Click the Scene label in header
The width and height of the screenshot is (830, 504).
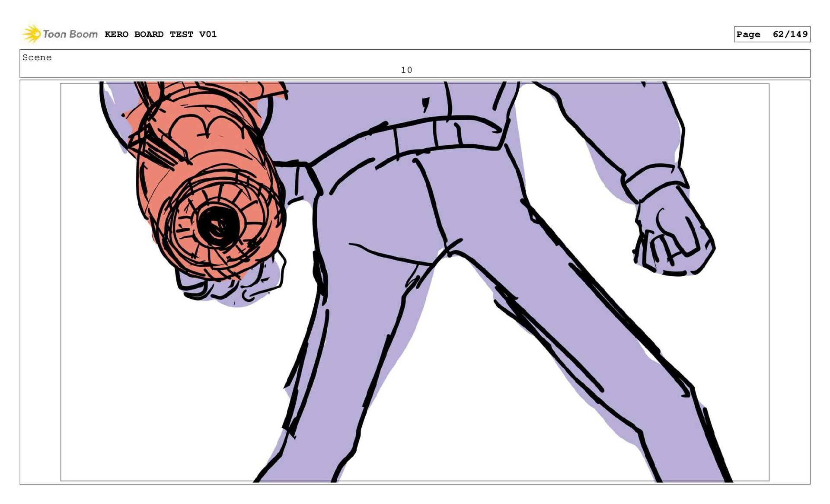tap(37, 57)
